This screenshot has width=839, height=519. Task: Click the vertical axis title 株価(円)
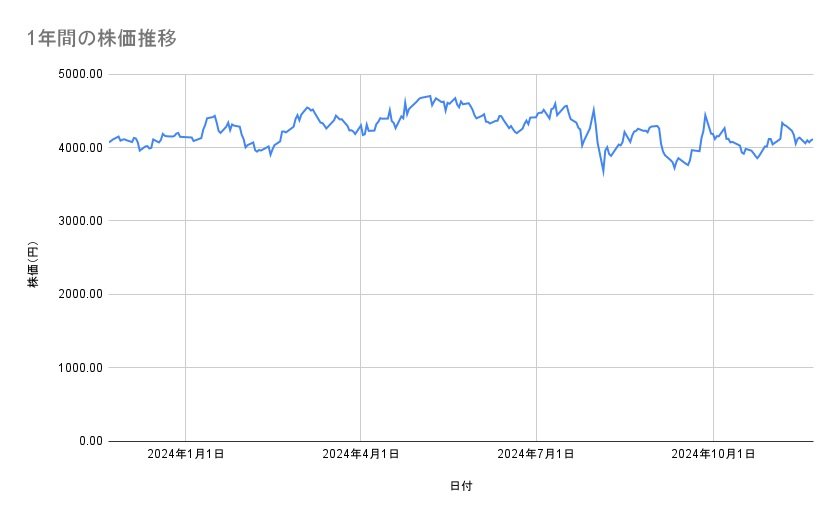33,265
